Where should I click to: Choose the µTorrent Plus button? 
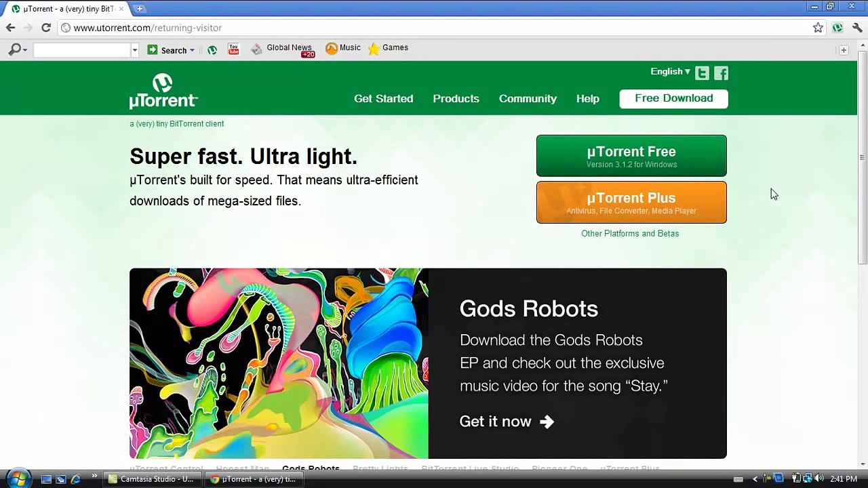coord(631,202)
